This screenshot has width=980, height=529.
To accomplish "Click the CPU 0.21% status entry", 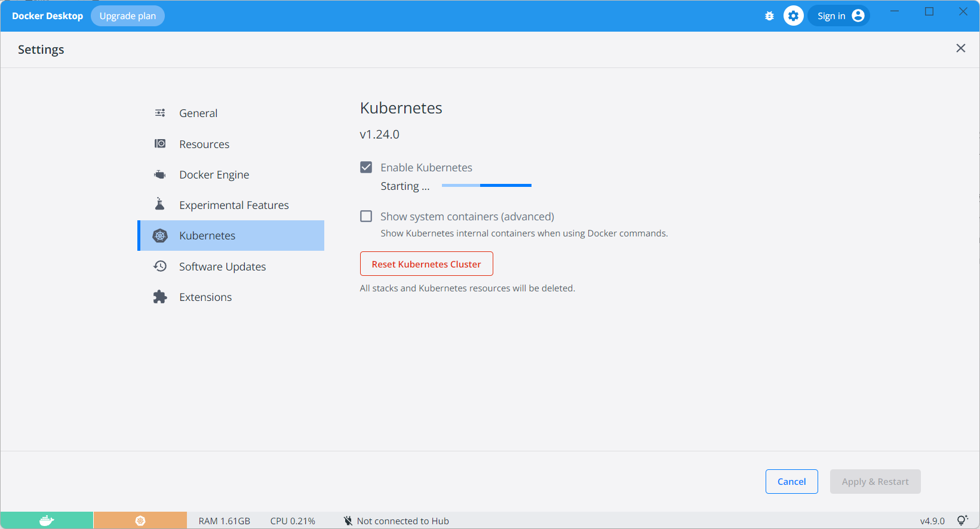I will pos(293,521).
